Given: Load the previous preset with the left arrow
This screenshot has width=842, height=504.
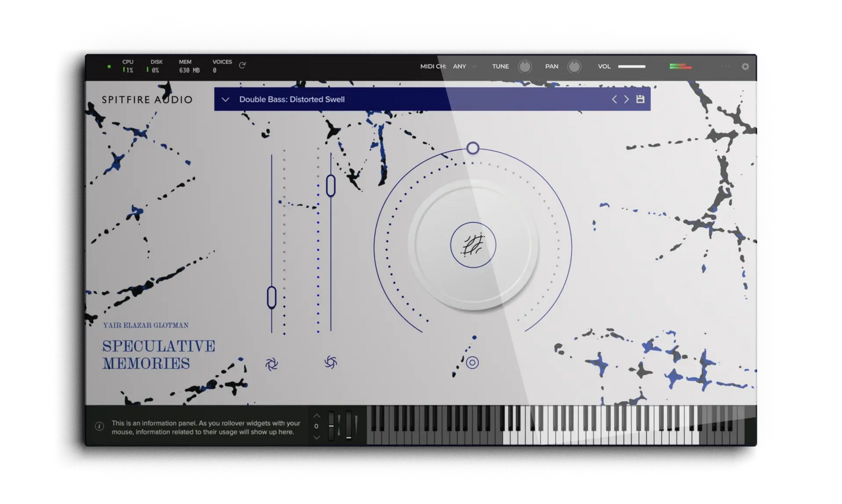Looking at the screenshot, I should [614, 99].
